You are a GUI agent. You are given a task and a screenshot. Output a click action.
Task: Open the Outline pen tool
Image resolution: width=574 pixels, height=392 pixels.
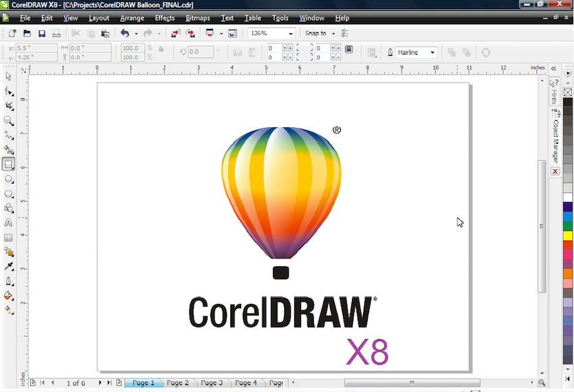(x=8, y=281)
